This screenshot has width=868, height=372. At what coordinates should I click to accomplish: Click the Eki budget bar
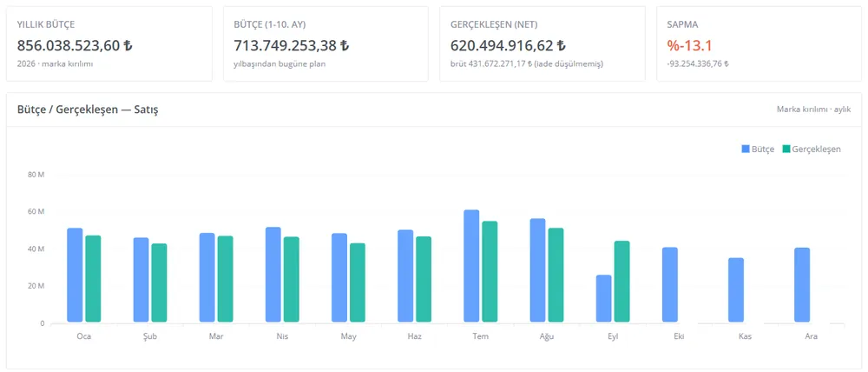click(x=670, y=284)
